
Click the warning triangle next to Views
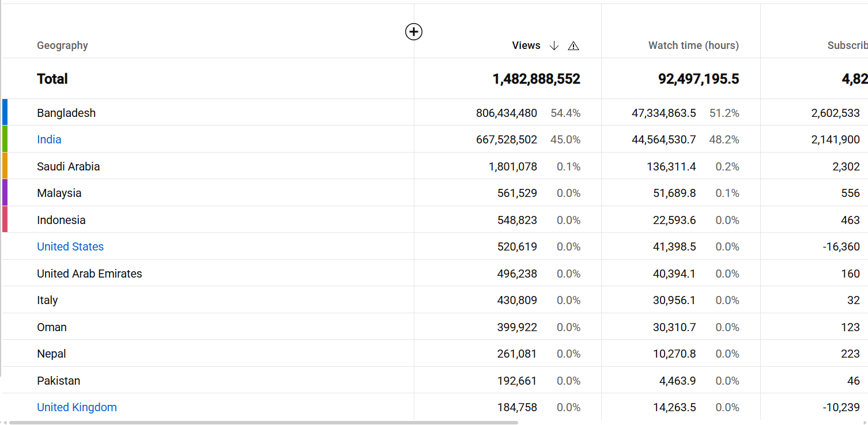coord(573,46)
